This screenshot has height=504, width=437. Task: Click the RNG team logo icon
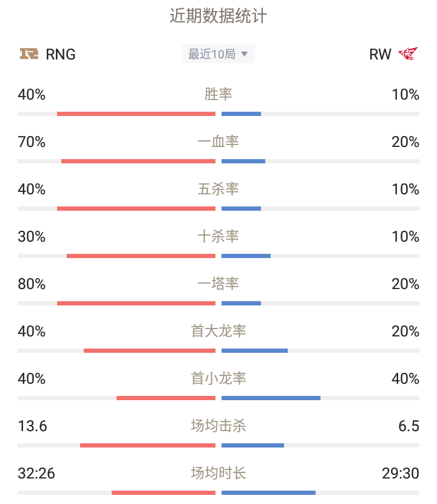29,53
